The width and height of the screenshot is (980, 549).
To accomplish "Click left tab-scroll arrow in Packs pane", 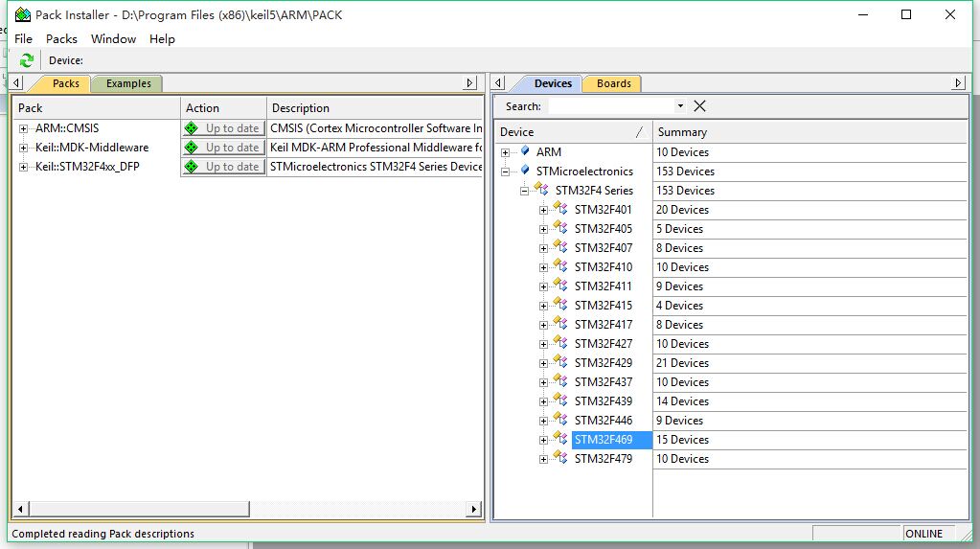I will (x=16, y=82).
